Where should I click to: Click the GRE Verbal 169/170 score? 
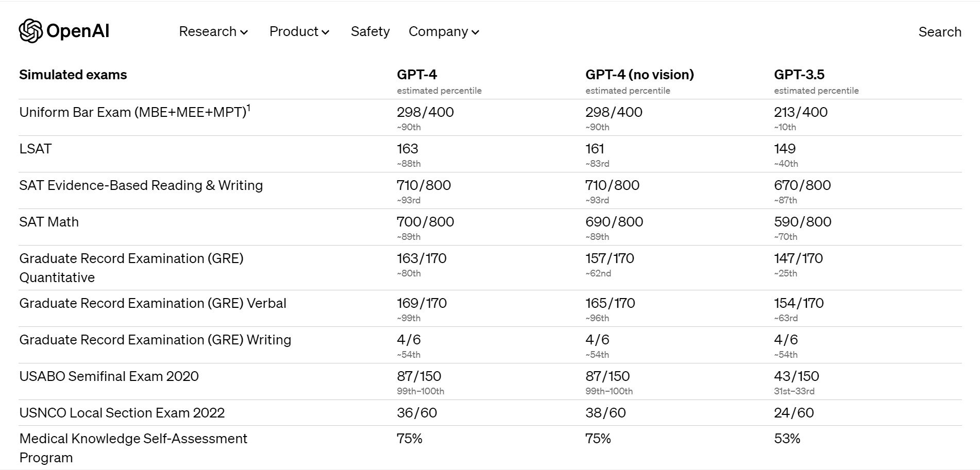pos(421,303)
